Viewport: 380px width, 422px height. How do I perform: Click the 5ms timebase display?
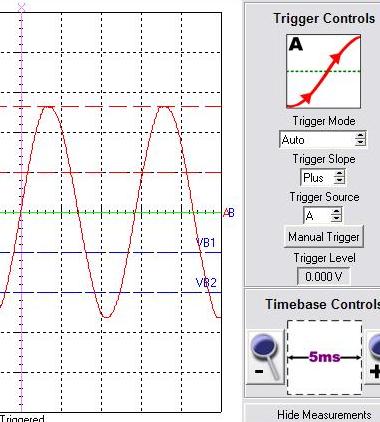(x=325, y=357)
